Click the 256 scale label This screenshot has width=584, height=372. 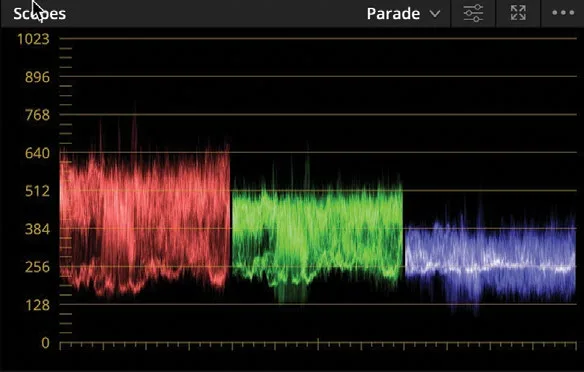click(x=37, y=267)
